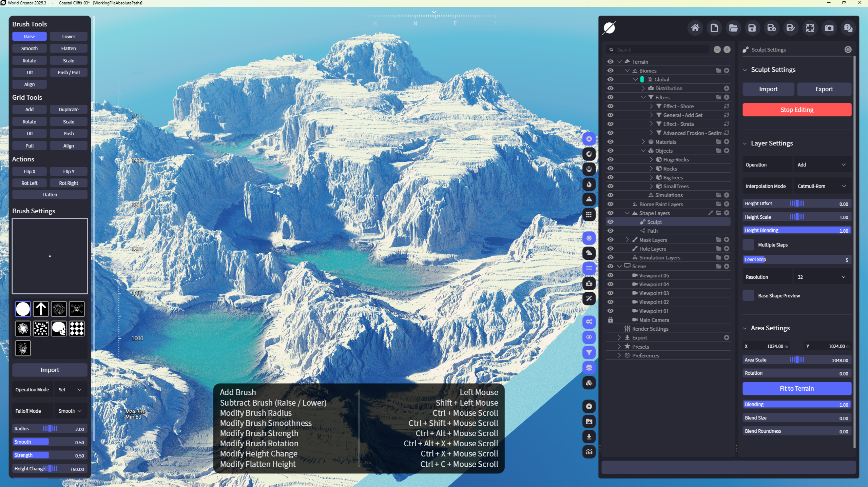Click the camera screenshot icon
The image size is (868, 487).
pos(829,28)
